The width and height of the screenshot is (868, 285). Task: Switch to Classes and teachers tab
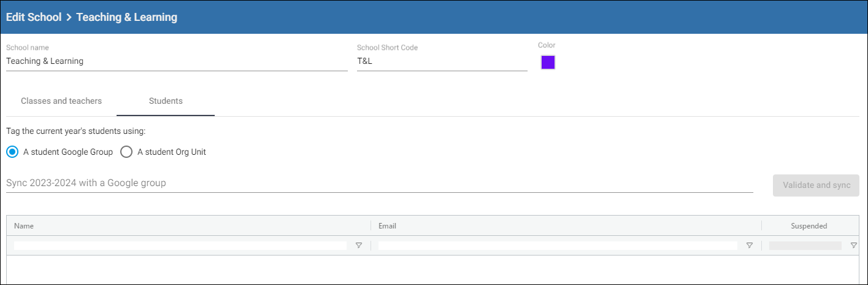61,101
